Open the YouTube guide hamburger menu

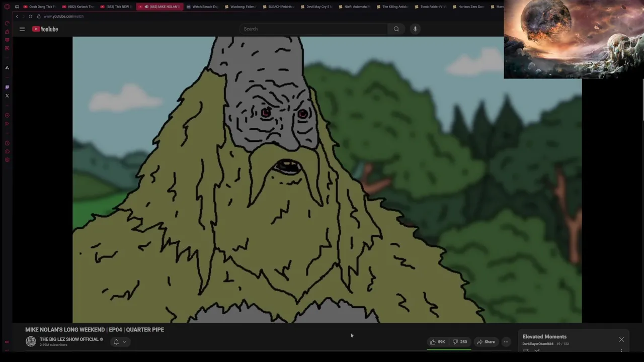click(x=22, y=29)
